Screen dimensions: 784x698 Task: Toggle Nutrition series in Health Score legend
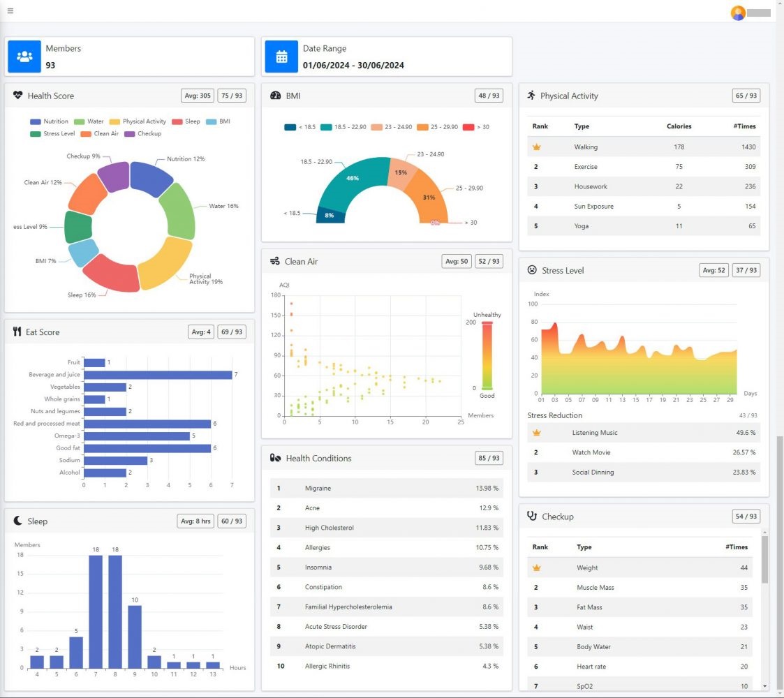pos(49,121)
